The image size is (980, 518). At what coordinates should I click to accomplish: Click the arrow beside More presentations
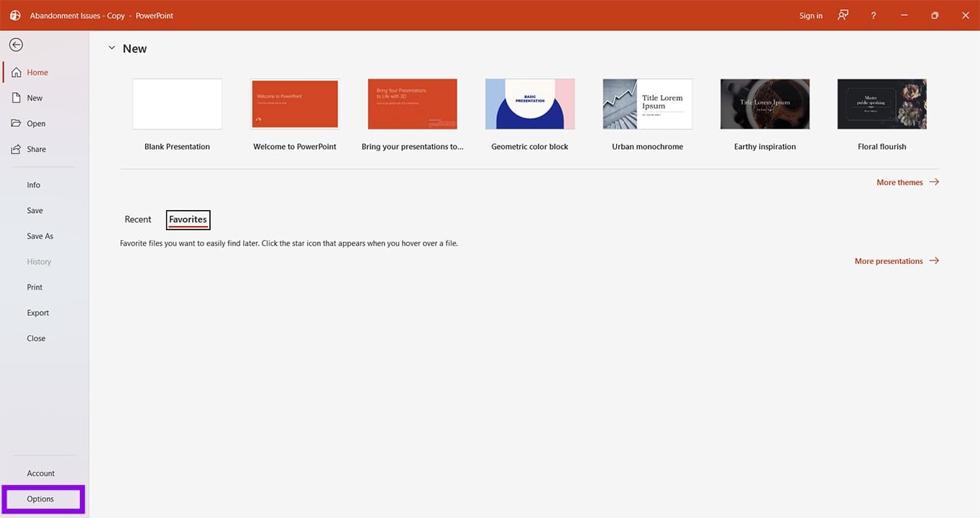point(934,260)
